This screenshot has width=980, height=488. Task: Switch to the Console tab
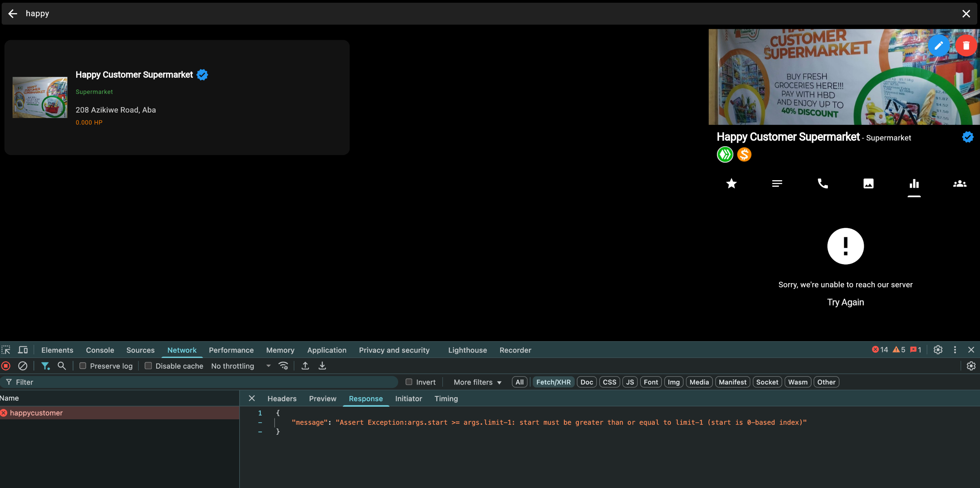point(100,350)
